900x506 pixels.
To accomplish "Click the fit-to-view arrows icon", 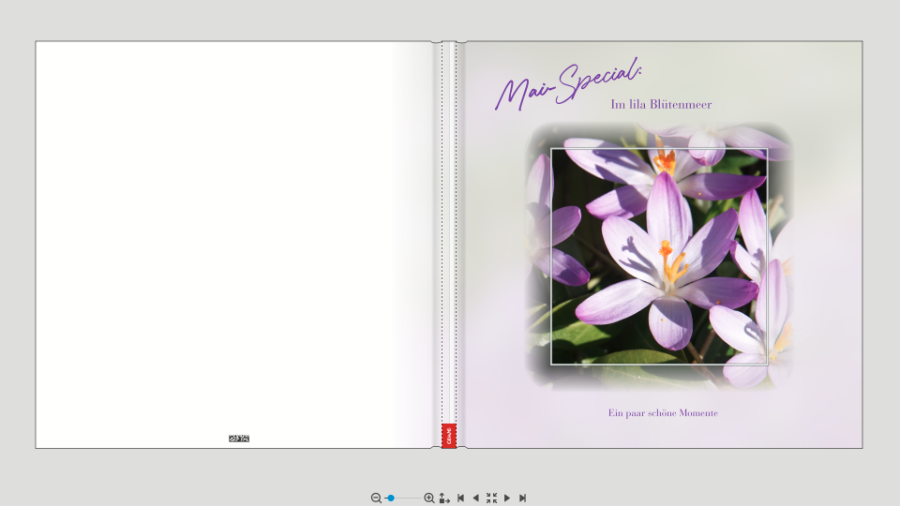I will (x=444, y=498).
